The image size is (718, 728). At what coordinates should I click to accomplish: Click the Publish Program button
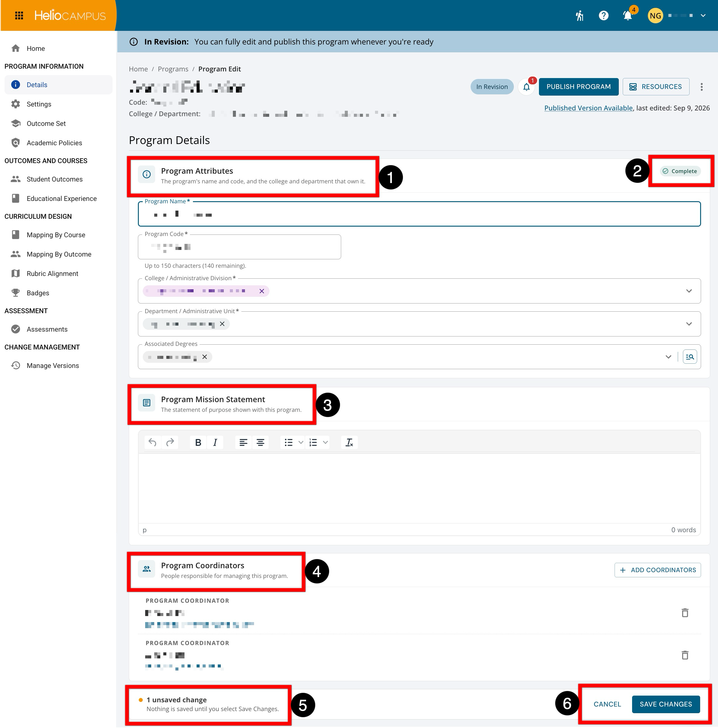coord(578,87)
